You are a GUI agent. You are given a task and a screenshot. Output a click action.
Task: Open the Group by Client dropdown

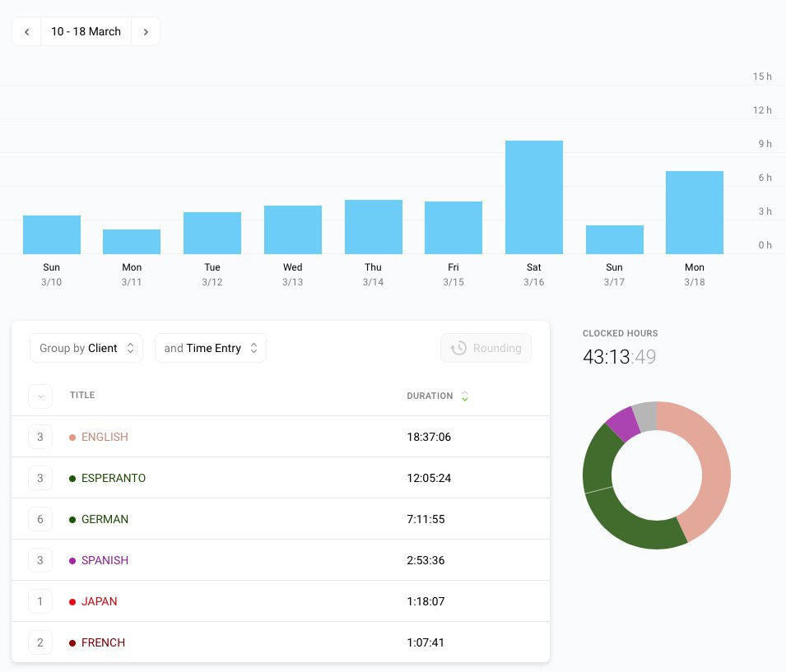tap(86, 348)
